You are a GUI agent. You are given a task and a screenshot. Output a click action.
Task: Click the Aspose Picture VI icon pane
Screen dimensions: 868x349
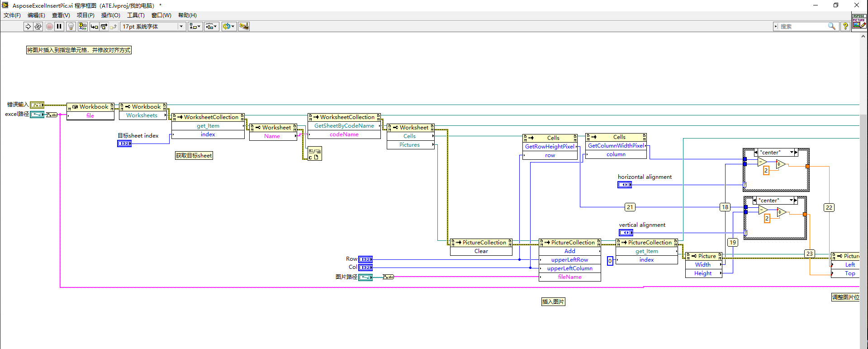859,21
